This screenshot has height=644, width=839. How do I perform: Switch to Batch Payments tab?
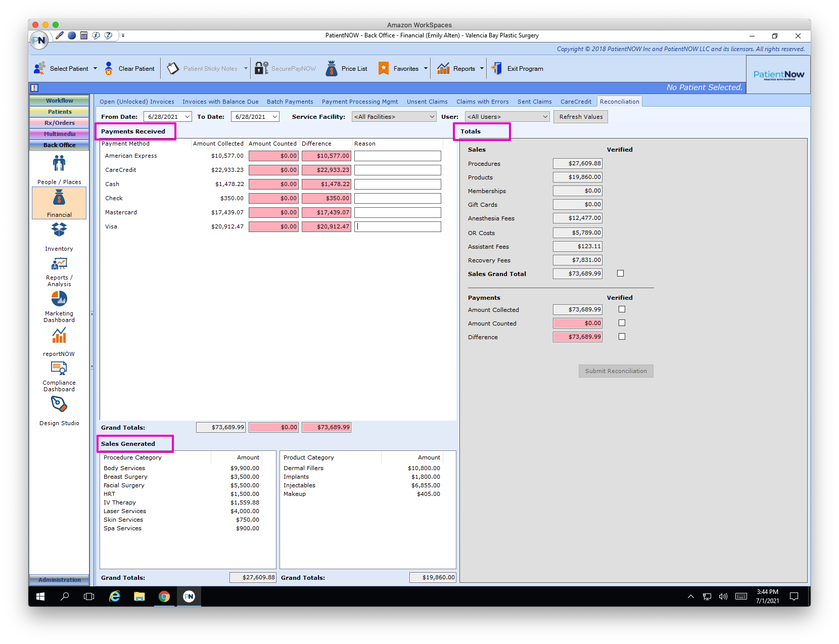290,102
